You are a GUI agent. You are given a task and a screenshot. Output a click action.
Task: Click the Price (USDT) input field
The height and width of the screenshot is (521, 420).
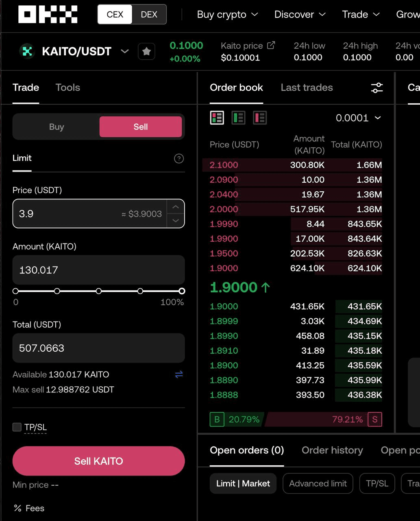[99, 214]
